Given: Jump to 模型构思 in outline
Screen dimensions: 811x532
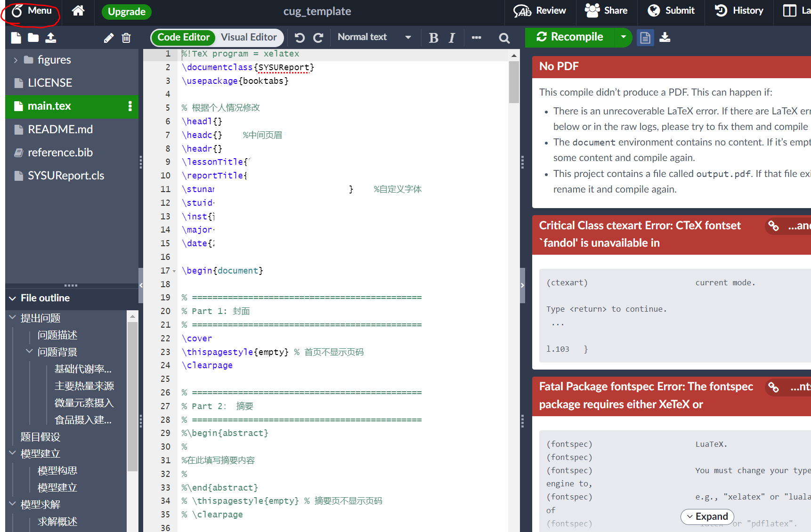Looking at the screenshot, I should (x=57, y=471).
